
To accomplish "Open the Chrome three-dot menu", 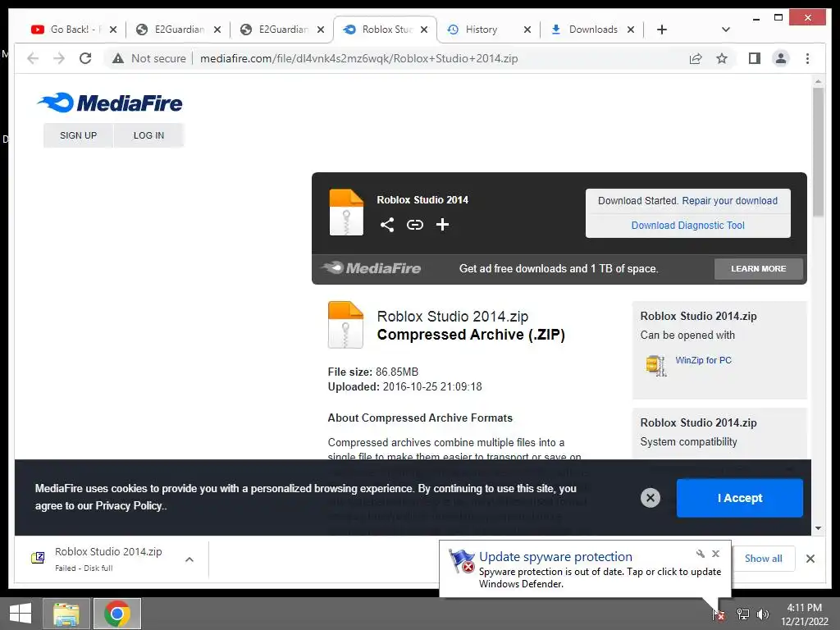I will pyautogui.click(x=807, y=58).
